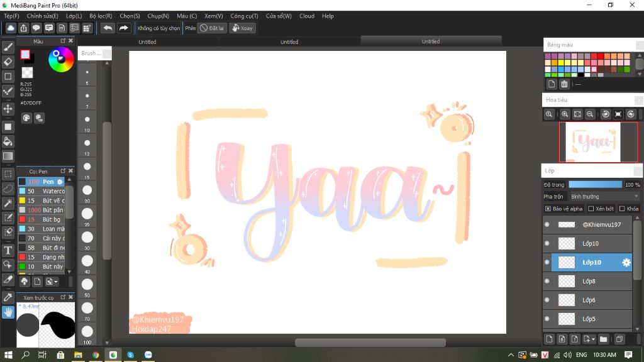Image resolution: width=644 pixels, height=362 pixels.
Task: Open the Cloud menu
Action: [307, 16]
